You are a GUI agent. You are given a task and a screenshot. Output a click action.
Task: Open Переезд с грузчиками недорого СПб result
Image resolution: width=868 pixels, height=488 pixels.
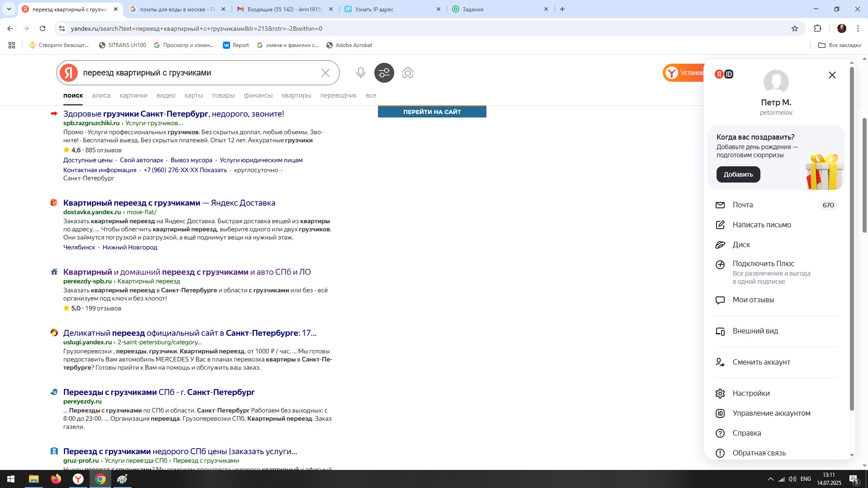click(180, 451)
